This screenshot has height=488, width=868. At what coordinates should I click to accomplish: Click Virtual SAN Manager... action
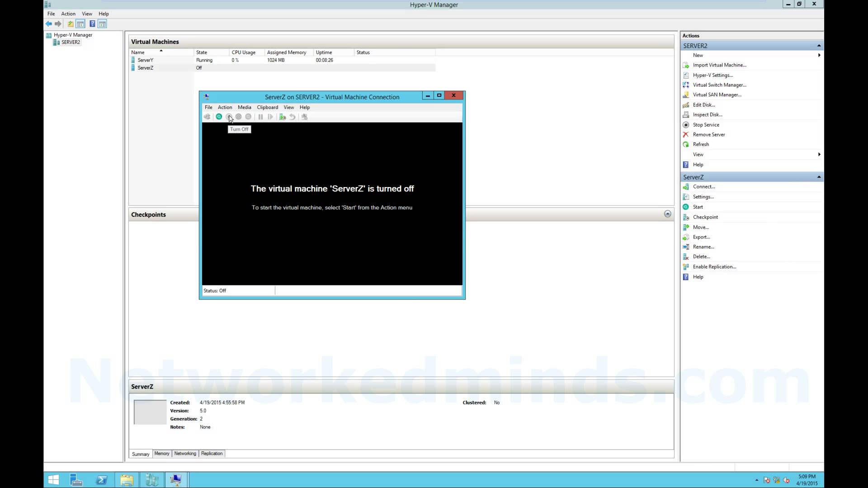(717, 95)
